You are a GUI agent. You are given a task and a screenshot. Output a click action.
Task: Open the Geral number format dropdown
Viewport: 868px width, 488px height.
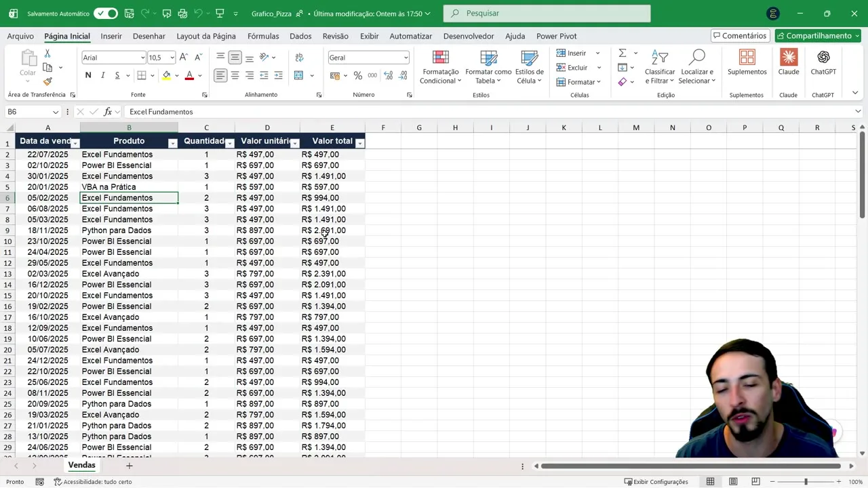tap(406, 58)
